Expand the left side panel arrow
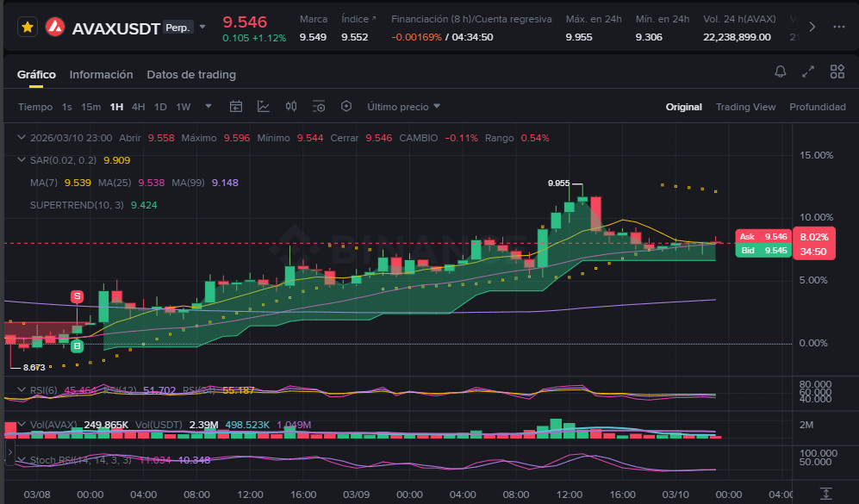 pyautogui.click(x=9, y=453)
